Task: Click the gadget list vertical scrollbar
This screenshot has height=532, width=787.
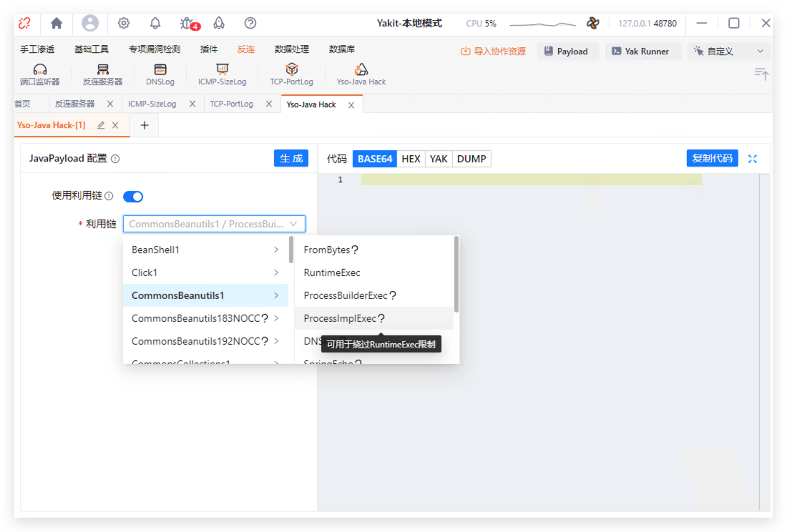Action: (456, 274)
